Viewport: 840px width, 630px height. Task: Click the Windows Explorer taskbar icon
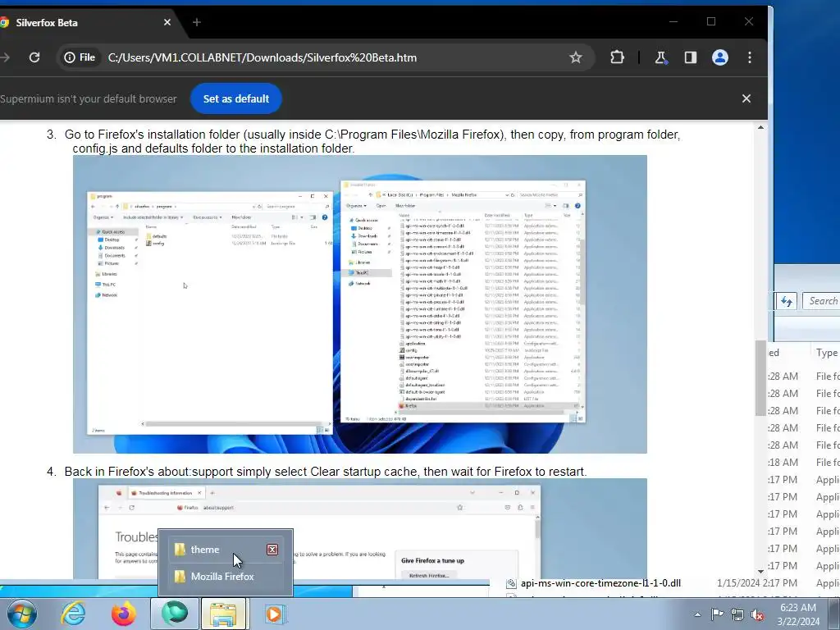tap(224, 614)
